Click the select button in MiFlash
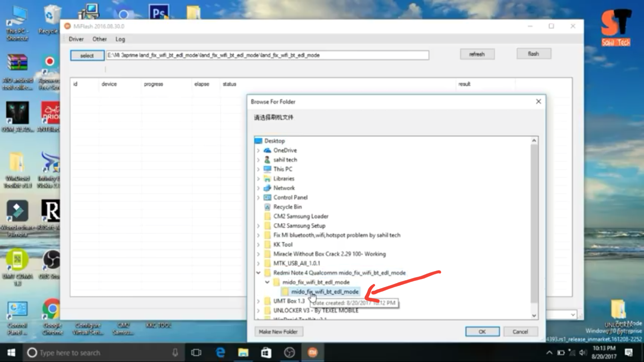The image size is (644, 362). (87, 56)
